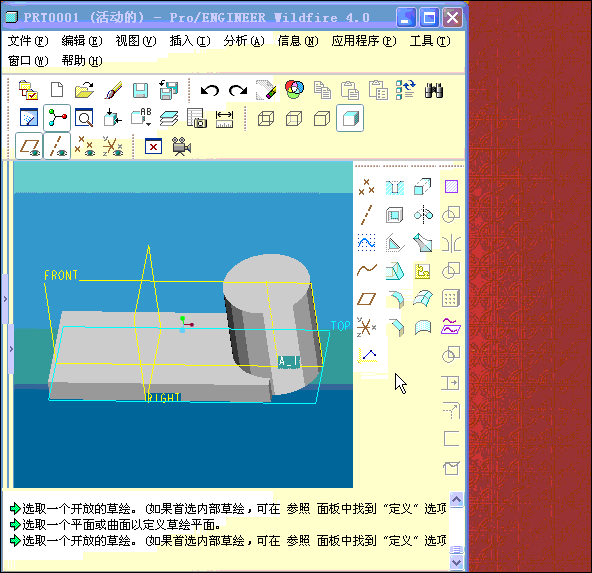Select the wireframe display style
Viewport: 592px width, 573px height.
coord(266,119)
